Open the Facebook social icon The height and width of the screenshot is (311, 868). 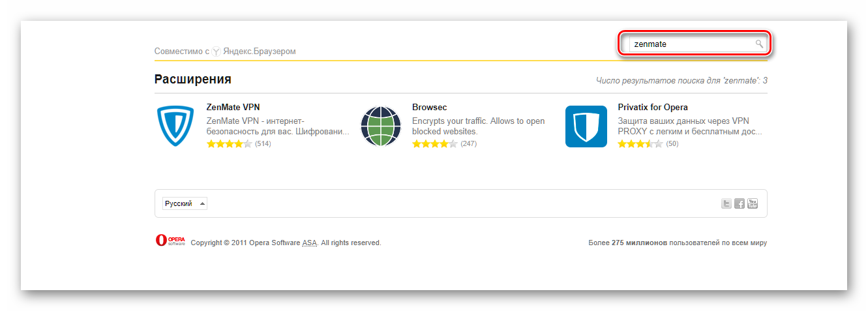740,203
